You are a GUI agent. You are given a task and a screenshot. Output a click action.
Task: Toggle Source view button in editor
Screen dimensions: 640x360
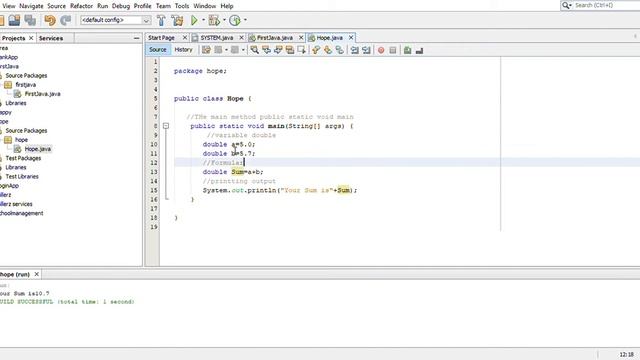click(158, 49)
